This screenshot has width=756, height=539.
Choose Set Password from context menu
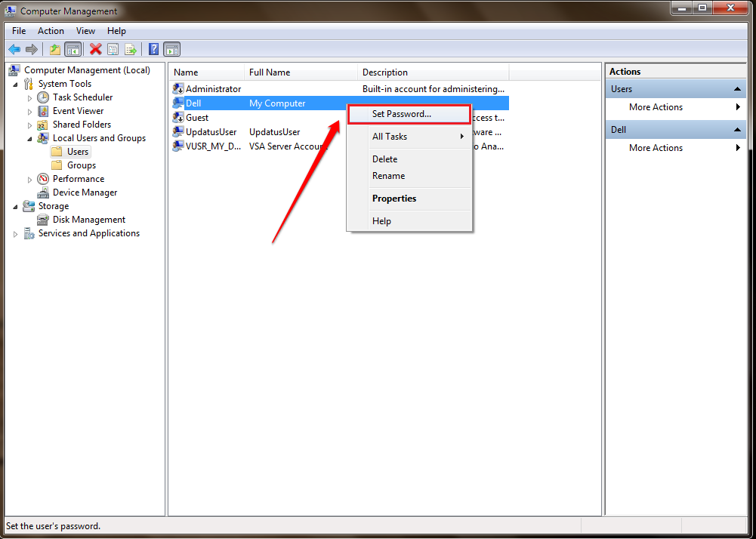402,114
